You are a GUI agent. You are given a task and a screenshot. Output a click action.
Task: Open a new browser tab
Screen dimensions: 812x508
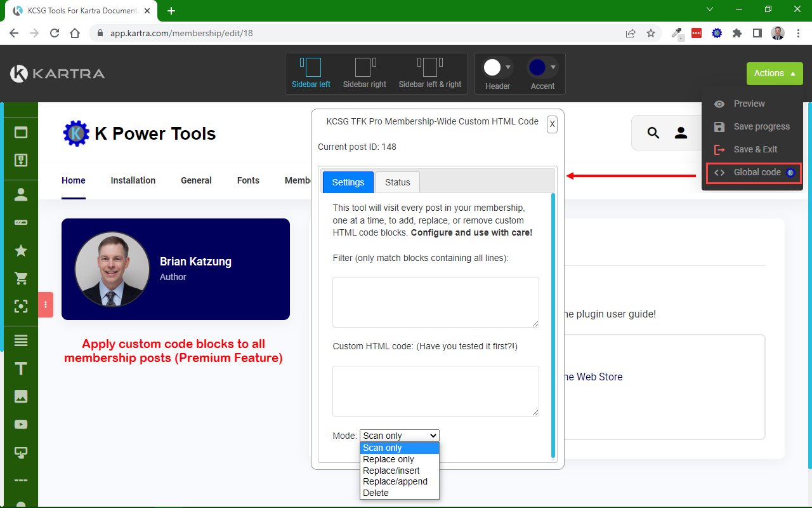tap(171, 11)
